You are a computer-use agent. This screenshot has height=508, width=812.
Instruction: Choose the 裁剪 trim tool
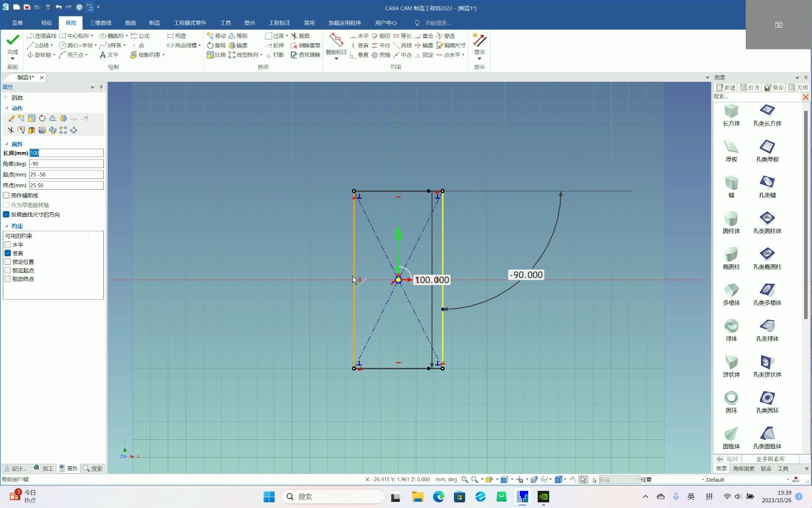(300, 36)
